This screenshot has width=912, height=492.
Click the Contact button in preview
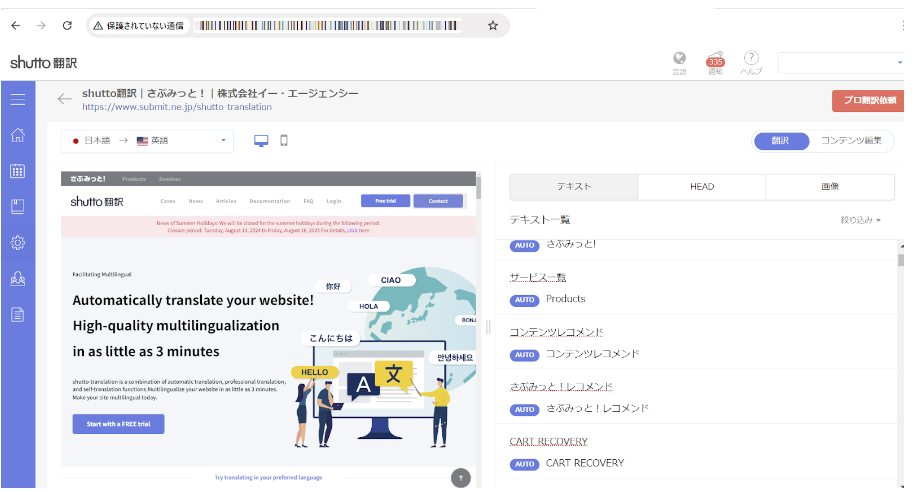click(438, 201)
